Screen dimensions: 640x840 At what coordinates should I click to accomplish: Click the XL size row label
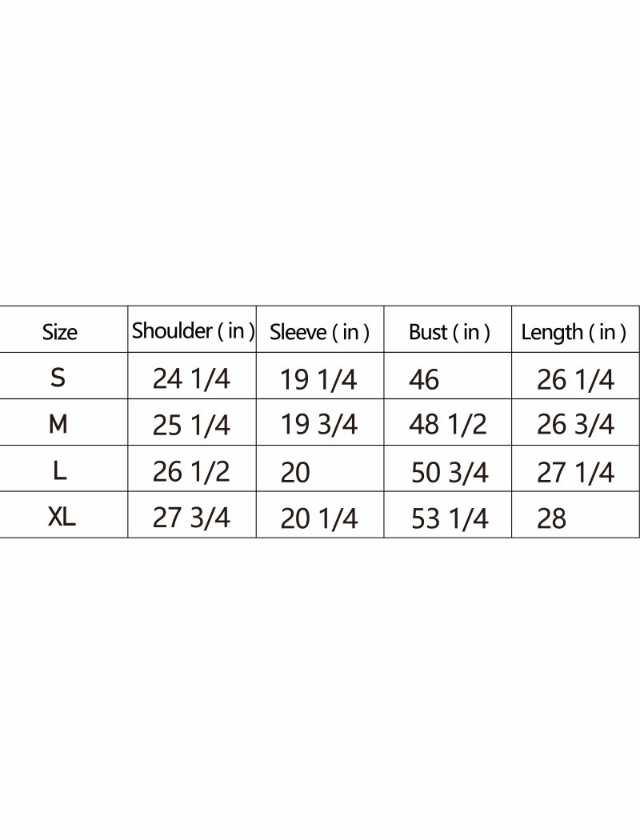pyautogui.click(x=62, y=518)
